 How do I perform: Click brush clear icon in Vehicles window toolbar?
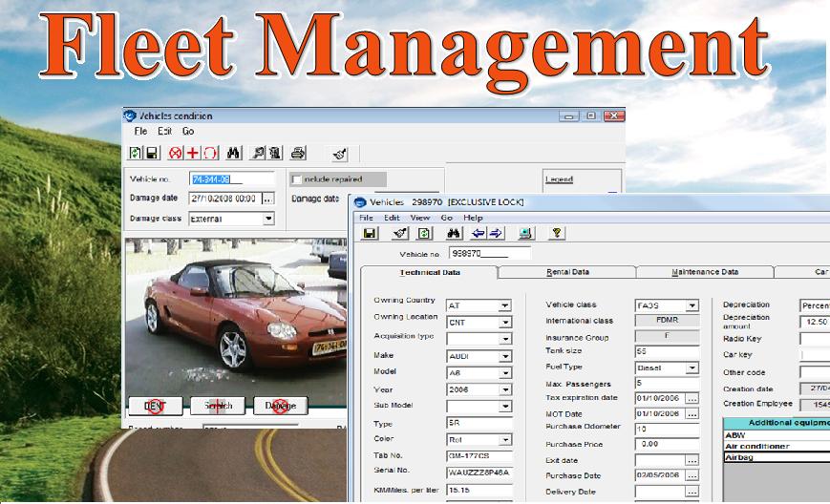[401, 233]
